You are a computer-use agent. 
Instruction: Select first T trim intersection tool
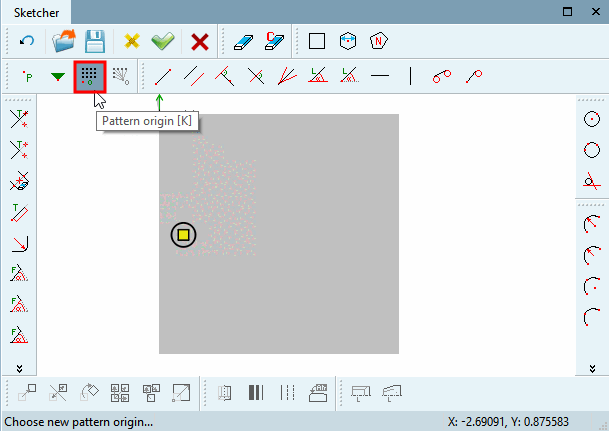(x=19, y=119)
